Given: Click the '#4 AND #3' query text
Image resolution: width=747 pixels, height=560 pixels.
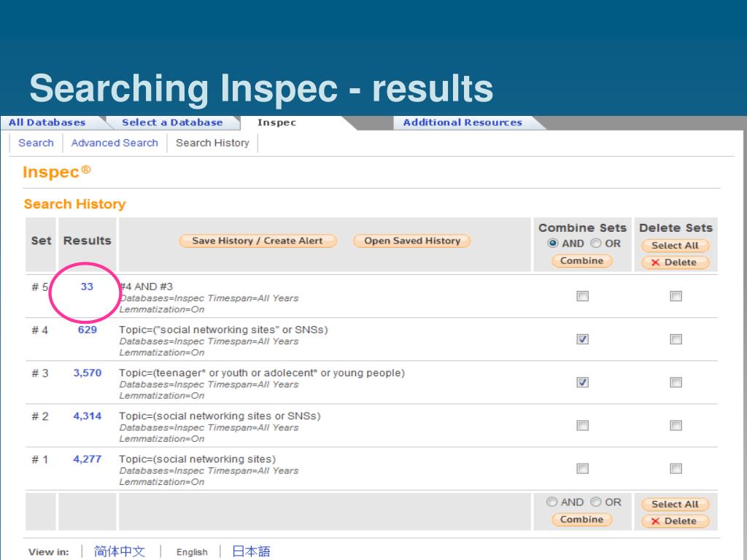Looking at the screenshot, I should (146, 287).
